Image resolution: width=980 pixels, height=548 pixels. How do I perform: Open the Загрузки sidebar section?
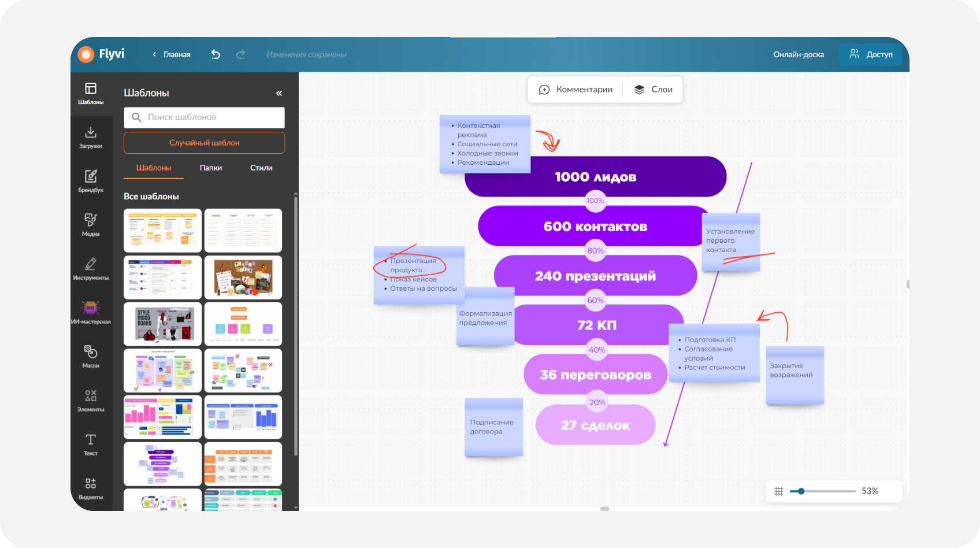(91, 138)
